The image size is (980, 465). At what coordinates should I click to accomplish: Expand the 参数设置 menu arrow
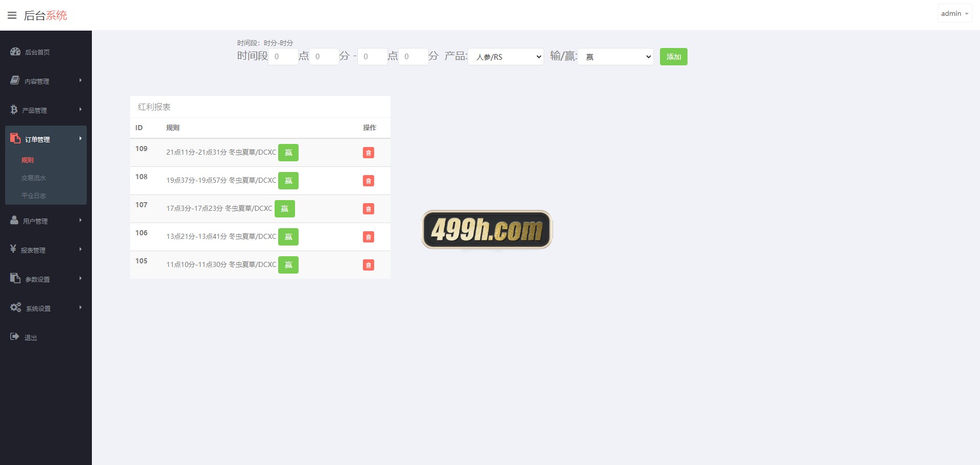(80, 279)
